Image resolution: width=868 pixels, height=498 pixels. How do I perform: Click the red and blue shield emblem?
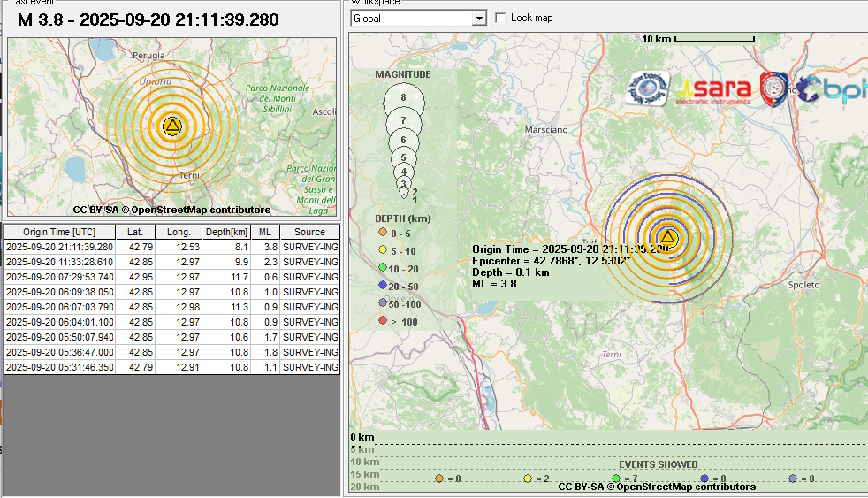click(776, 88)
